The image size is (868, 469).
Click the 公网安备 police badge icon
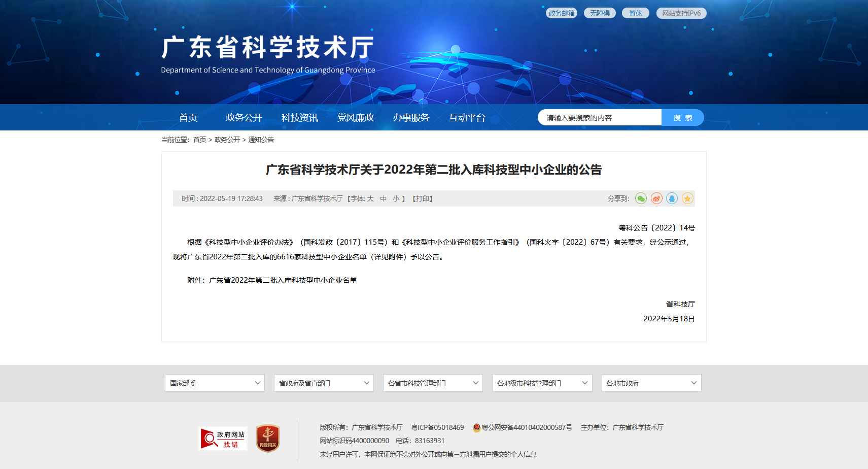click(476, 427)
